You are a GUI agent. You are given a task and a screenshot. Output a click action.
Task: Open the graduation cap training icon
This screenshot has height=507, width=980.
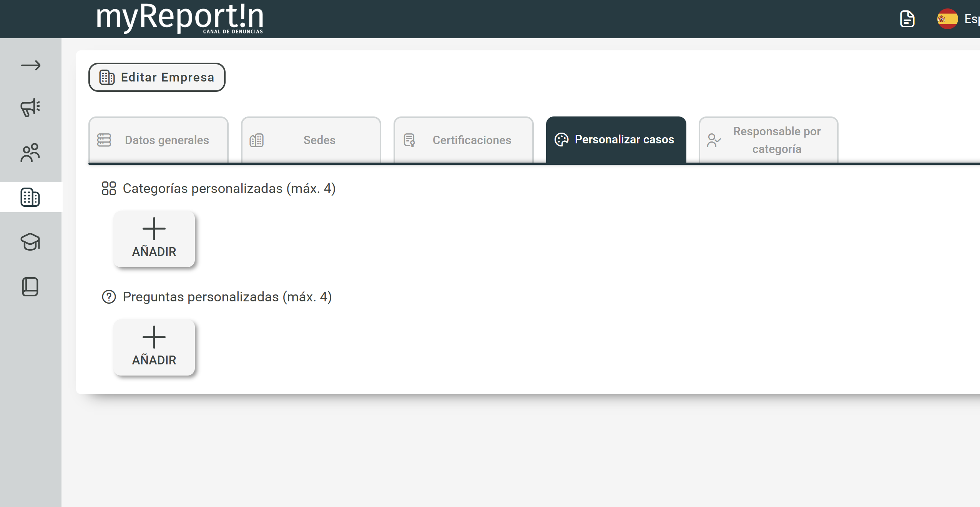(30, 242)
